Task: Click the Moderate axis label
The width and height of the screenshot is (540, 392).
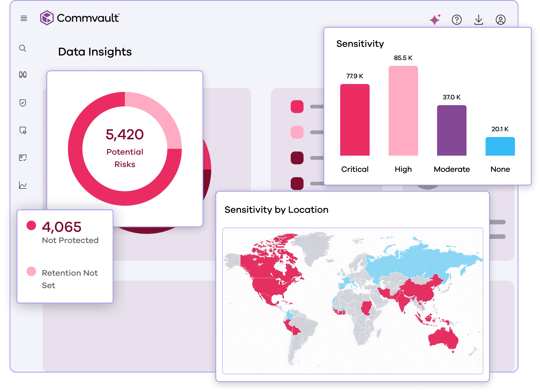Action: [x=452, y=169]
